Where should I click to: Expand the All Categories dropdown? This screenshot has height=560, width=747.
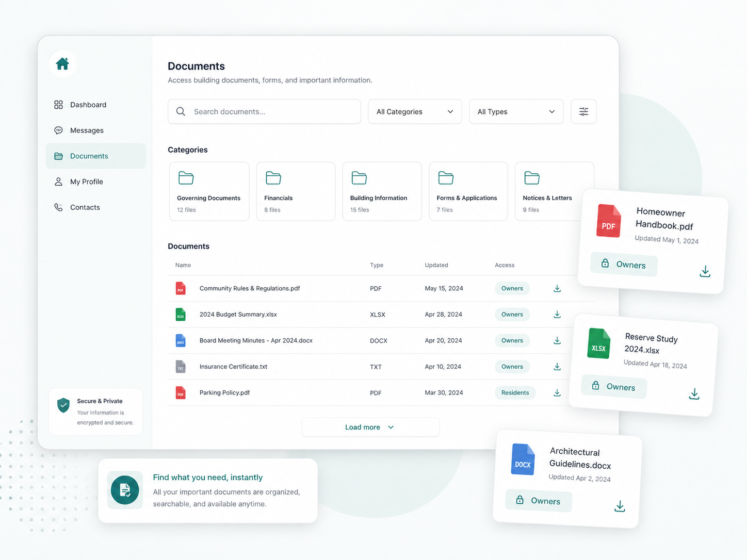415,111
